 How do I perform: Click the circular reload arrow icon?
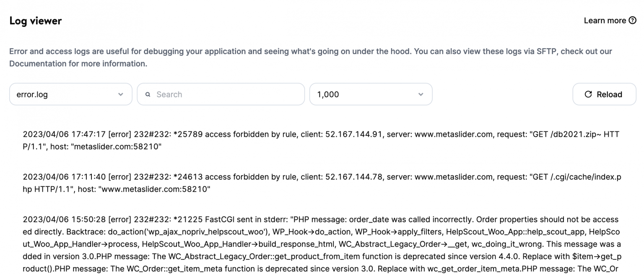(589, 94)
